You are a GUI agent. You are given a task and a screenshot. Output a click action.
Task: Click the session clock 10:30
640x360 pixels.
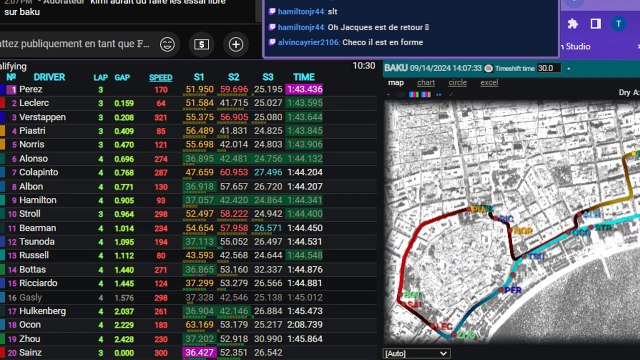[x=364, y=66]
